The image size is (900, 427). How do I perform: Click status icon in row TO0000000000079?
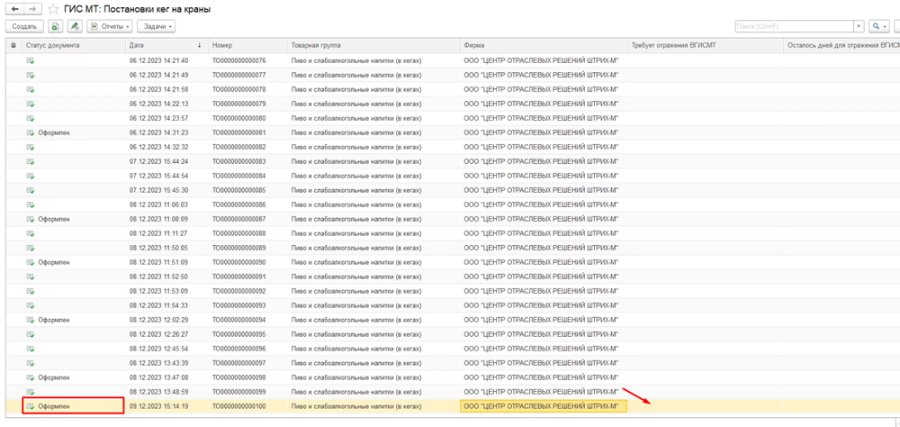coord(30,103)
